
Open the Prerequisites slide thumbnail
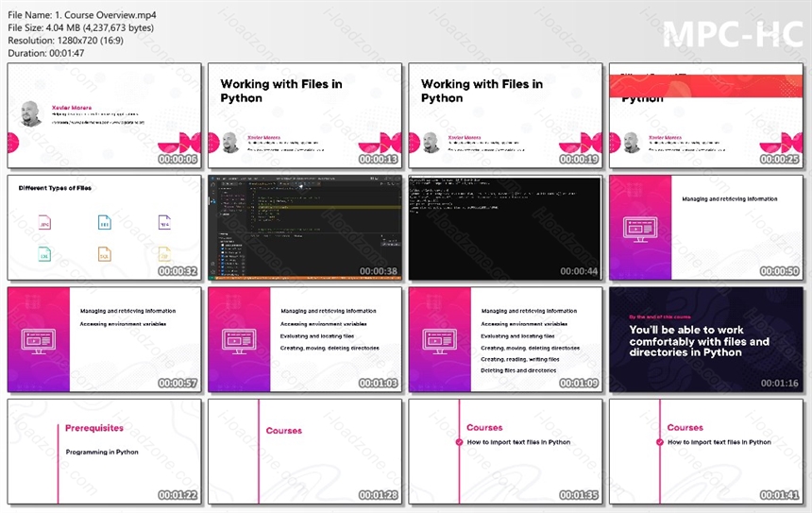[x=104, y=452]
